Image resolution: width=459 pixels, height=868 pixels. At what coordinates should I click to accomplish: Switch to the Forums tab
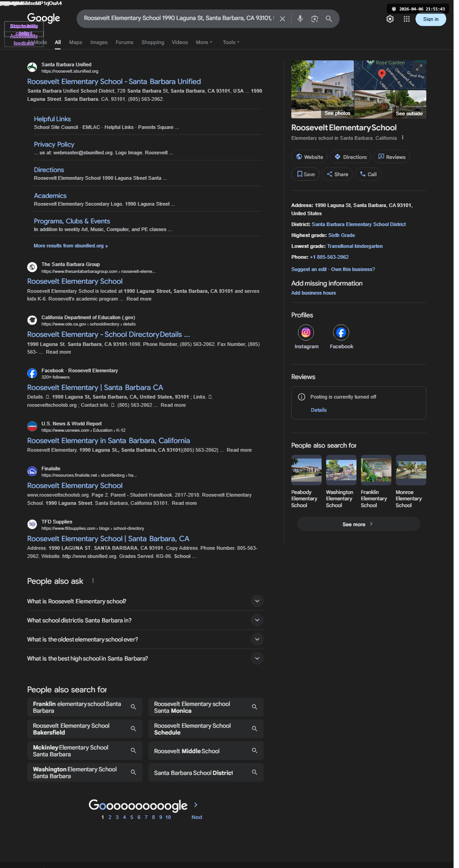point(124,42)
